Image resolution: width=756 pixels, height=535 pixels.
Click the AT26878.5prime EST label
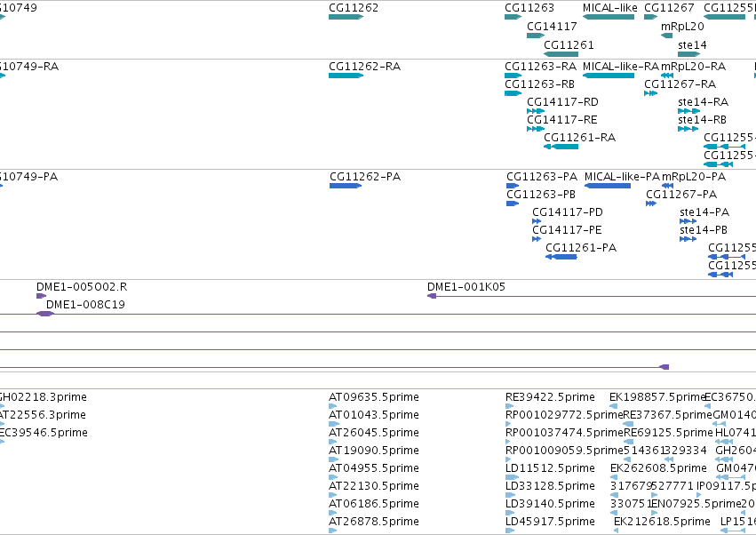(x=374, y=522)
